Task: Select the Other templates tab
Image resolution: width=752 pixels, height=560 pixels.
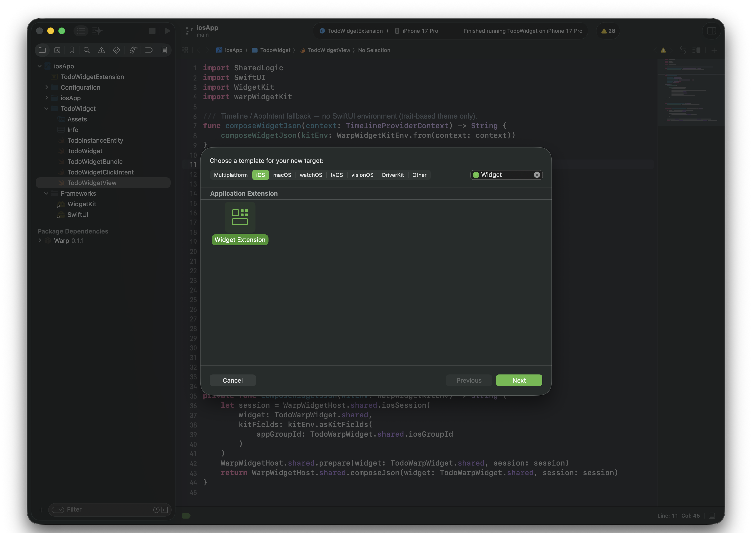Action: pos(419,175)
